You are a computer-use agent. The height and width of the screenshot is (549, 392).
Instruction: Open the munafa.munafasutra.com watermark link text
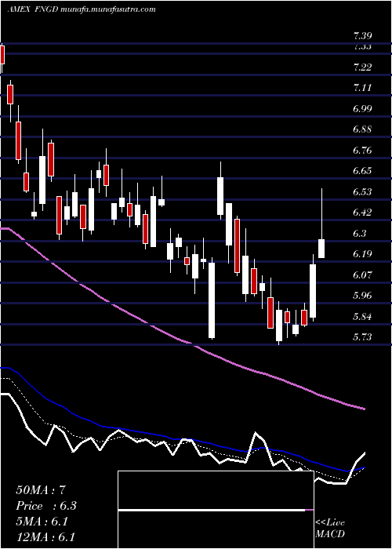tap(108, 9)
